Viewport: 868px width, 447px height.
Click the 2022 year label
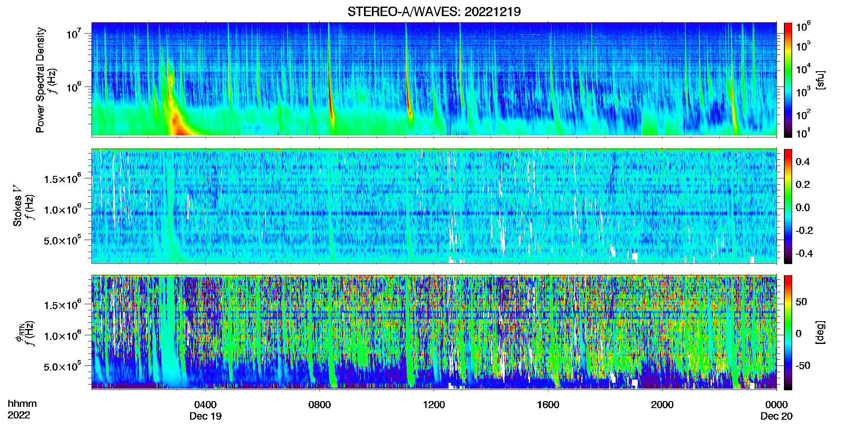point(19,415)
